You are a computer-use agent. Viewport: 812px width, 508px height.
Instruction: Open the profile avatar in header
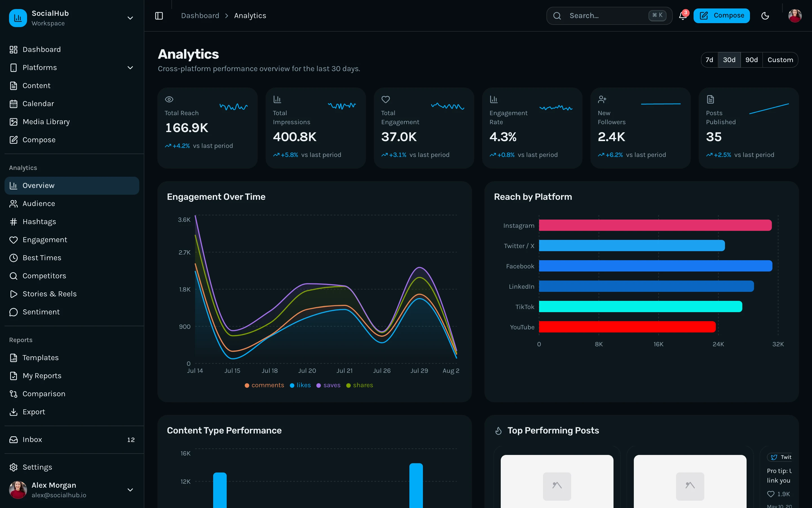click(795, 16)
